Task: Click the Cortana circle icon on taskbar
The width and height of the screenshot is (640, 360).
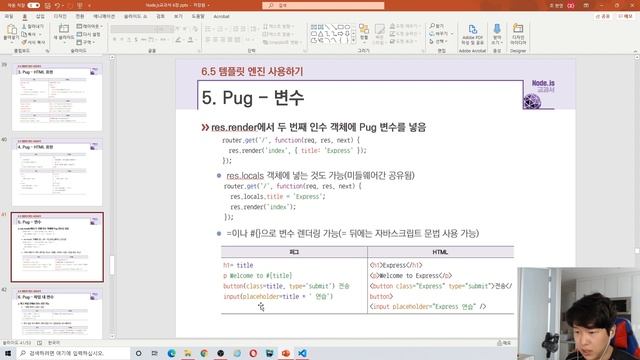Action: 138,353
